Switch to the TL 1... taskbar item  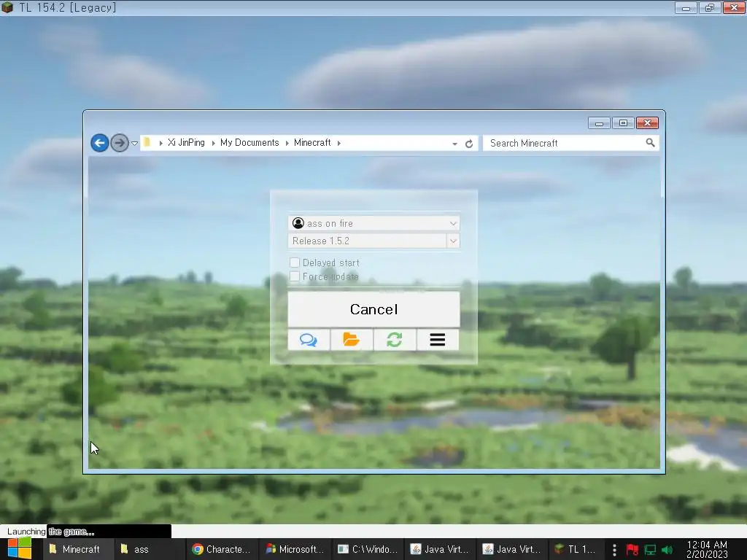[576, 549]
